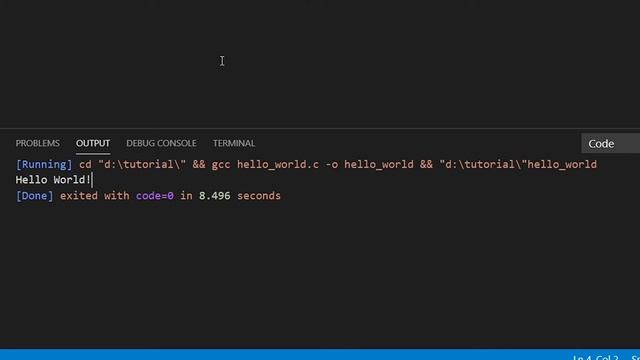
Task: Select the OUTPUT panel tab
Action: coord(93,143)
